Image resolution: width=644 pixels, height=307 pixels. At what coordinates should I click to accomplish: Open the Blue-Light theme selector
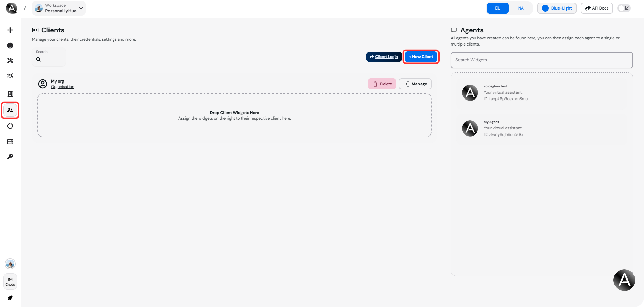[x=557, y=8]
